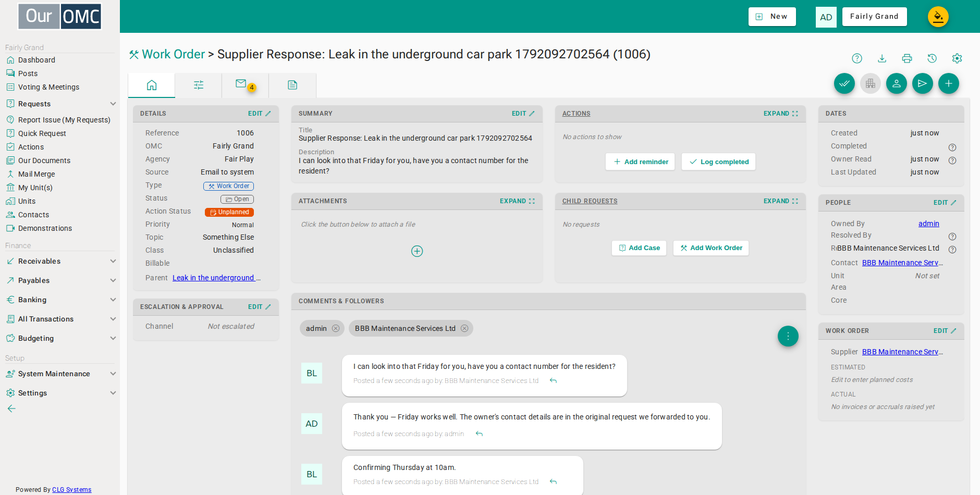The image size is (980, 495).
Task: Click Log completed
Action: (x=718, y=162)
